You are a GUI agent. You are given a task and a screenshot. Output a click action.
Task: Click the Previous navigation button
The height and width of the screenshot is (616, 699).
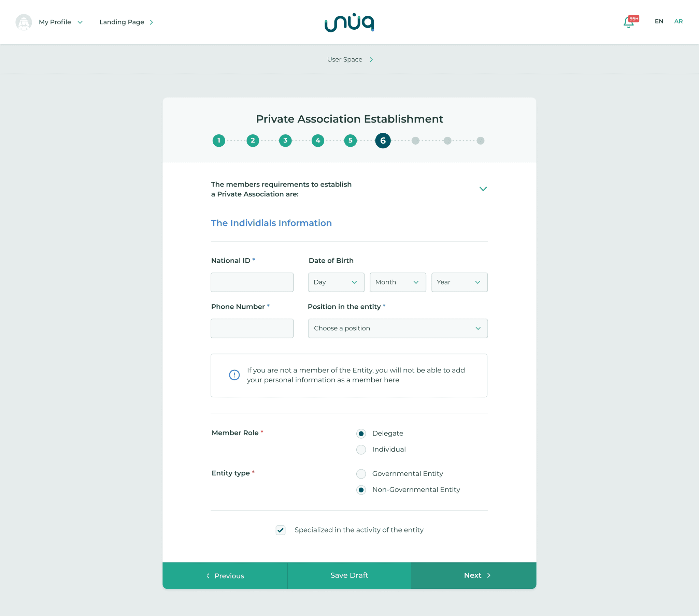(x=224, y=575)
